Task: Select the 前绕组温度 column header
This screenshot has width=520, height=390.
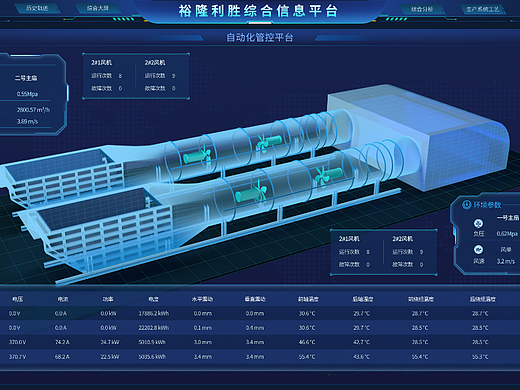Action: (x=421, y=299)
